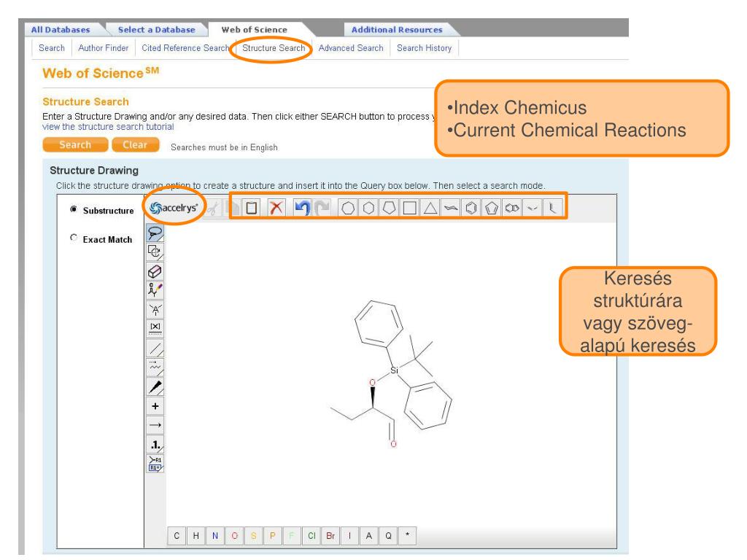The image size is (747, 560).
Task: Open Search History
Action: [x=424, y=48]
